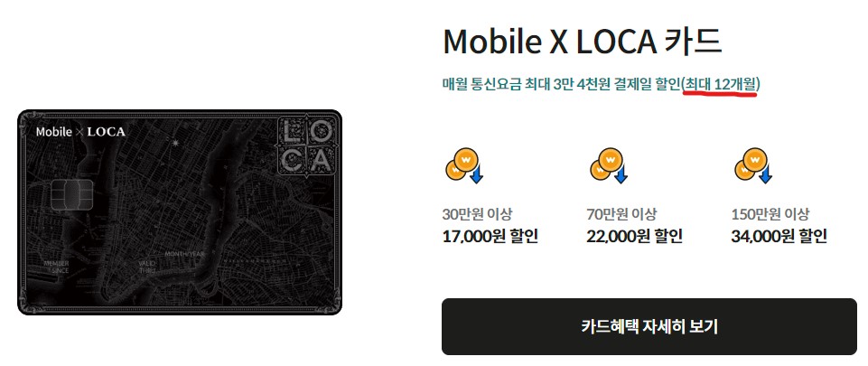This screenshot has width=868, height=366.
Task: Click the MONTH/YEAR text on card
Action: click(185, 253)
